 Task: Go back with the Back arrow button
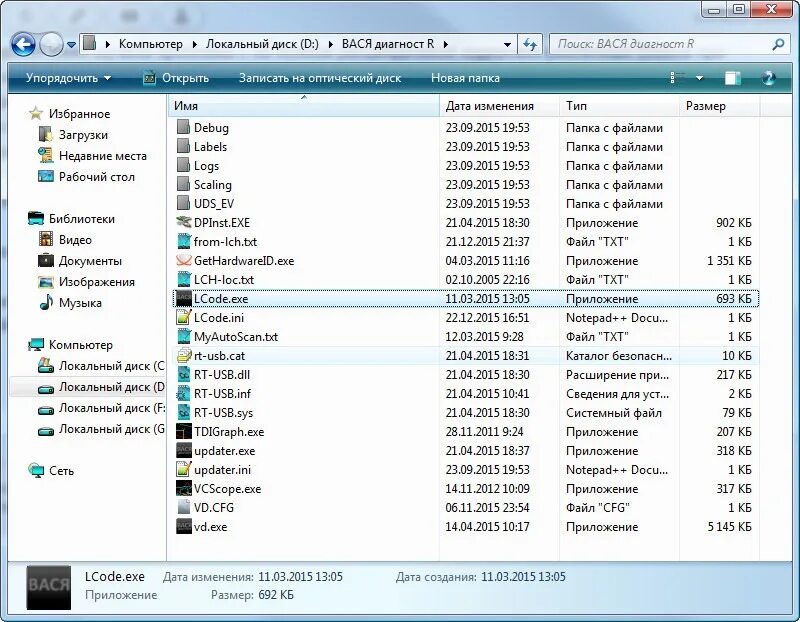(x=23, y=45)
